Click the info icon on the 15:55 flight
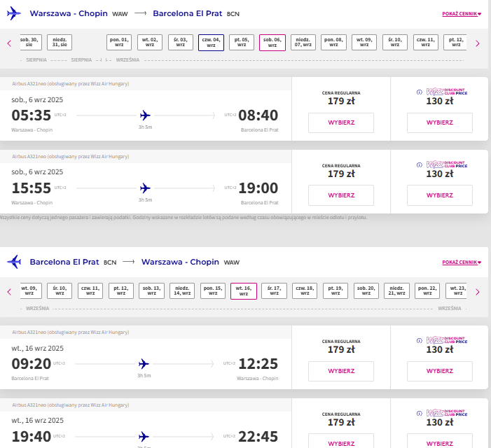Image resolution: width=491 pixels, height=448 pixels. click(420, 165)
